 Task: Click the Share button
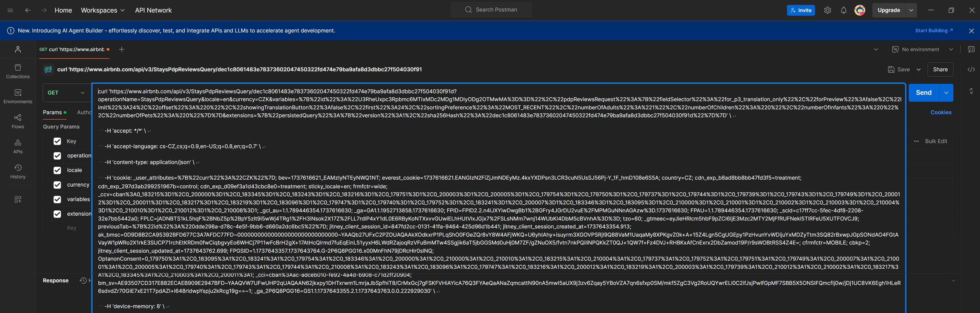[940, 69]
